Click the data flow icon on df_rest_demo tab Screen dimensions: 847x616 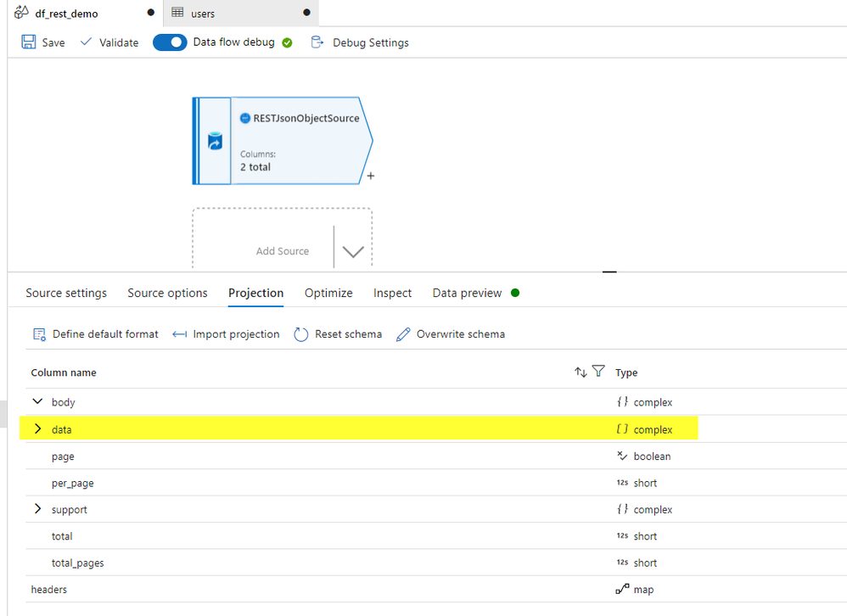(21, 12)
